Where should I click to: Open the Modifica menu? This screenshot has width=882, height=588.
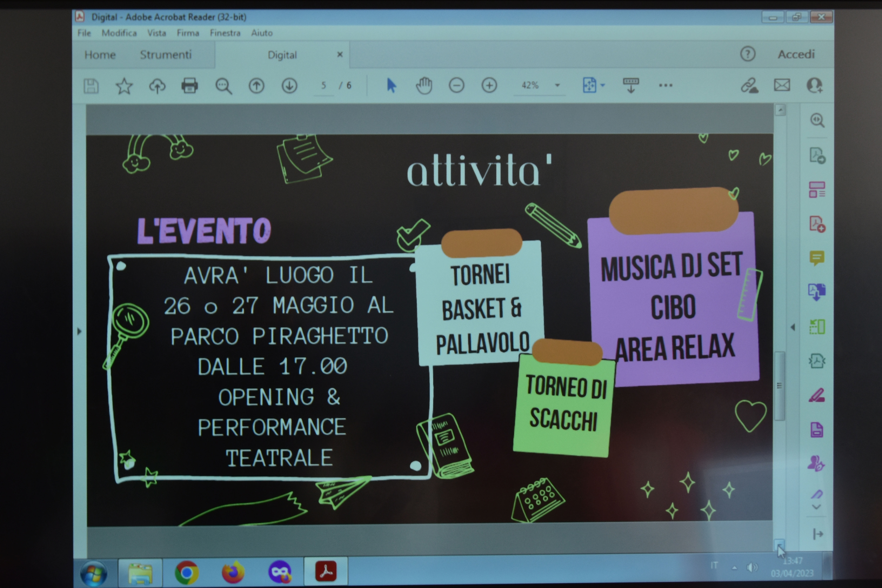point(119,33)
